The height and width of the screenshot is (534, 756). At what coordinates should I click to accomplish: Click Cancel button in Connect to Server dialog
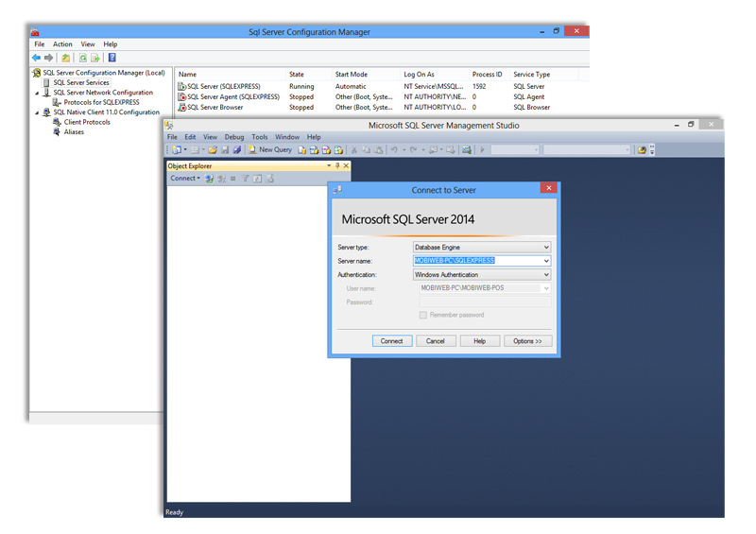click(x=436, y=341)
